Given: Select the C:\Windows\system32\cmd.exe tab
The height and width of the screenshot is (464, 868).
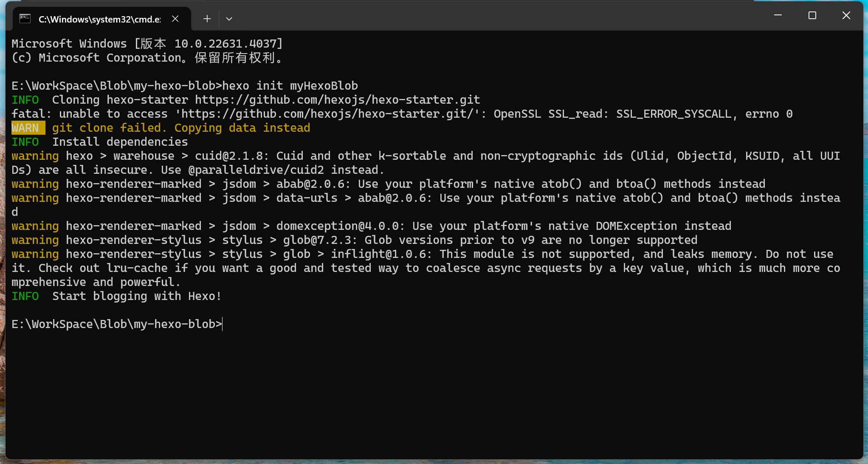Looking at the screenshot, I should pos(102,19).
